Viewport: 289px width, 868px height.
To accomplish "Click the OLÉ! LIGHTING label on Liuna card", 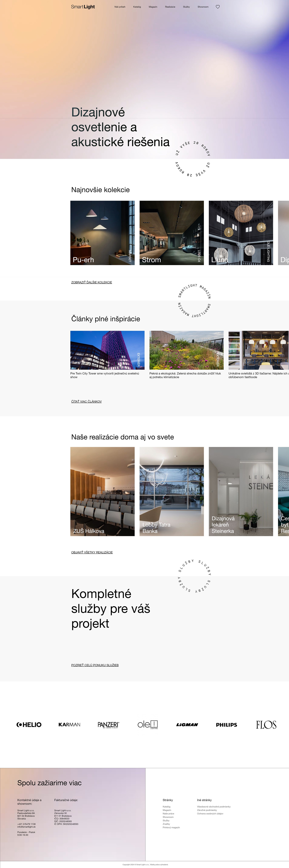I will click(269, 251).
